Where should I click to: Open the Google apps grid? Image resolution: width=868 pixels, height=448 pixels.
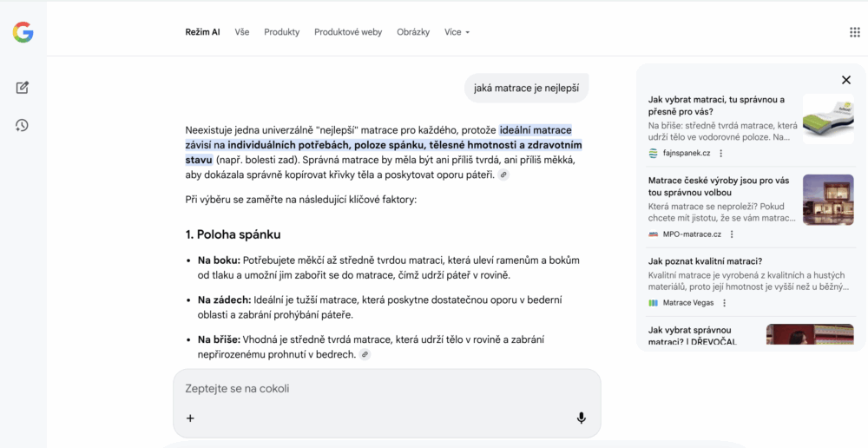(854, 32)
